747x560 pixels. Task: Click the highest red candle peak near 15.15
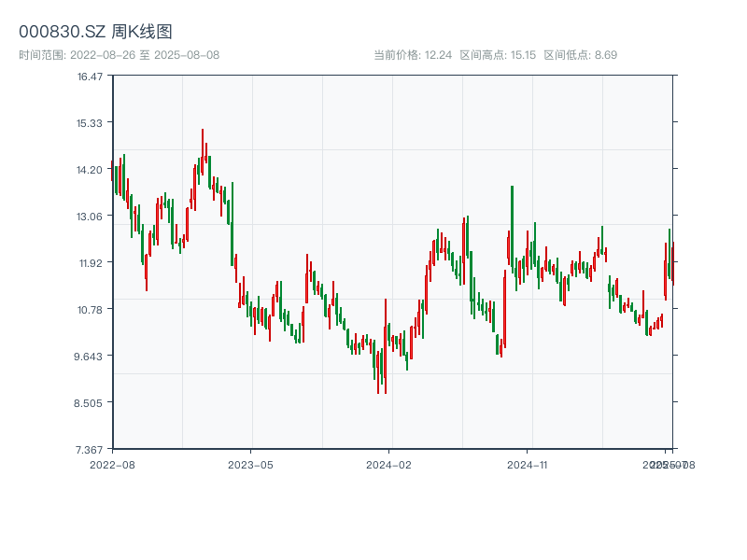click(x=202, y=149)
